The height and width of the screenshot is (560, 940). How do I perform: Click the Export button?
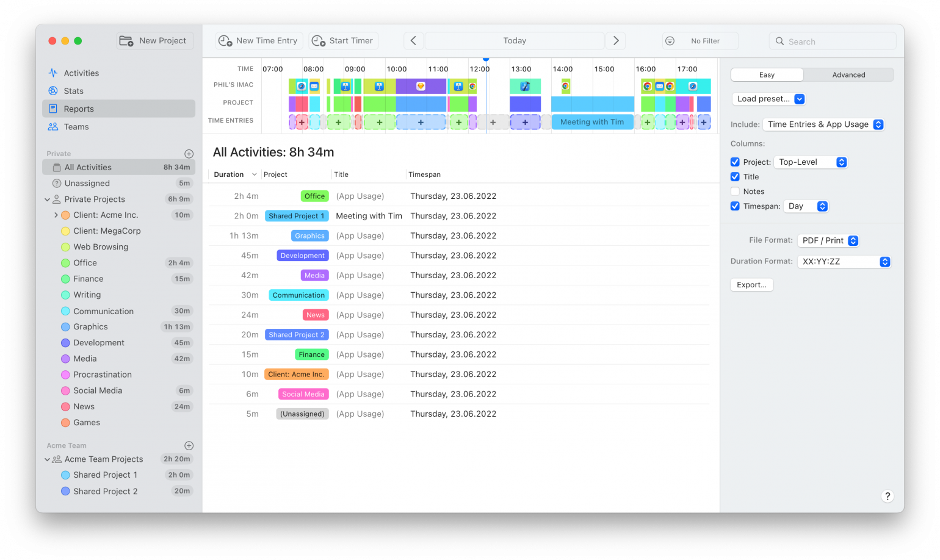coord(751,284)
